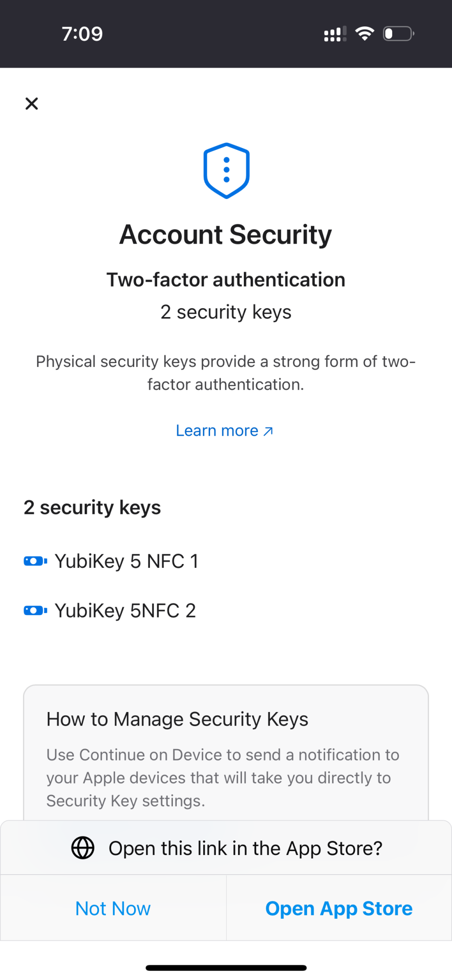This screenshot has height=980, width=452.
Task: Tap the Account Security heading
Action: point(226,234)
